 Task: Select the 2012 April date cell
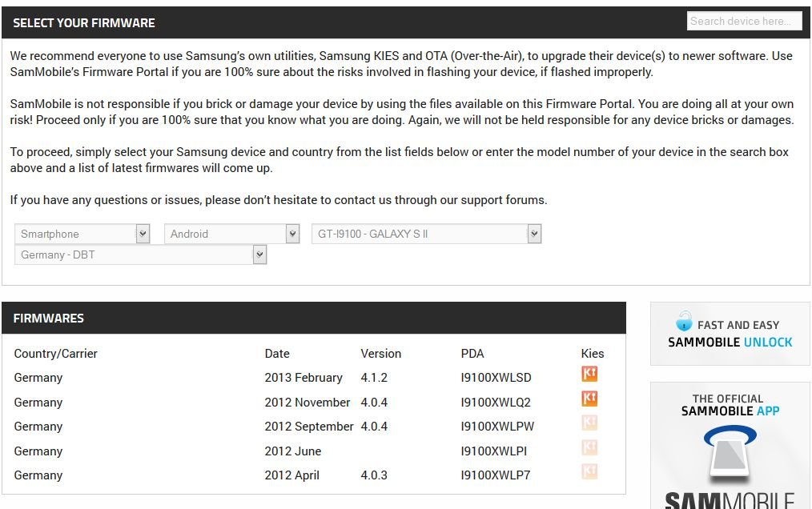click(x=291, y=475)
